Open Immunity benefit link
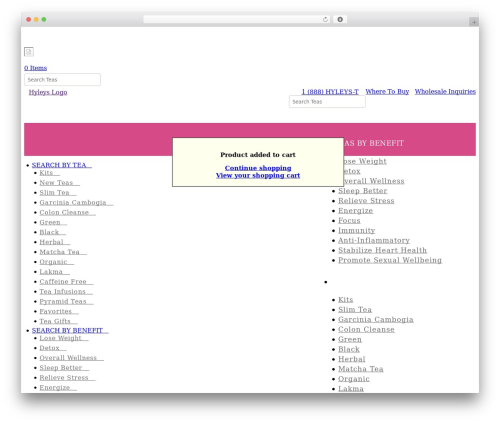Viewport: 500px width, 423px height. point(357,230)
